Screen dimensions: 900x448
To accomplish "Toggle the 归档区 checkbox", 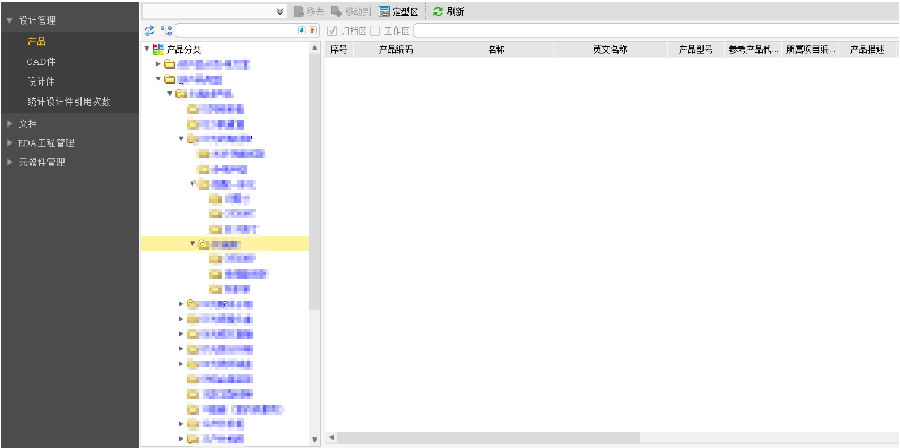I will (332, 31).
